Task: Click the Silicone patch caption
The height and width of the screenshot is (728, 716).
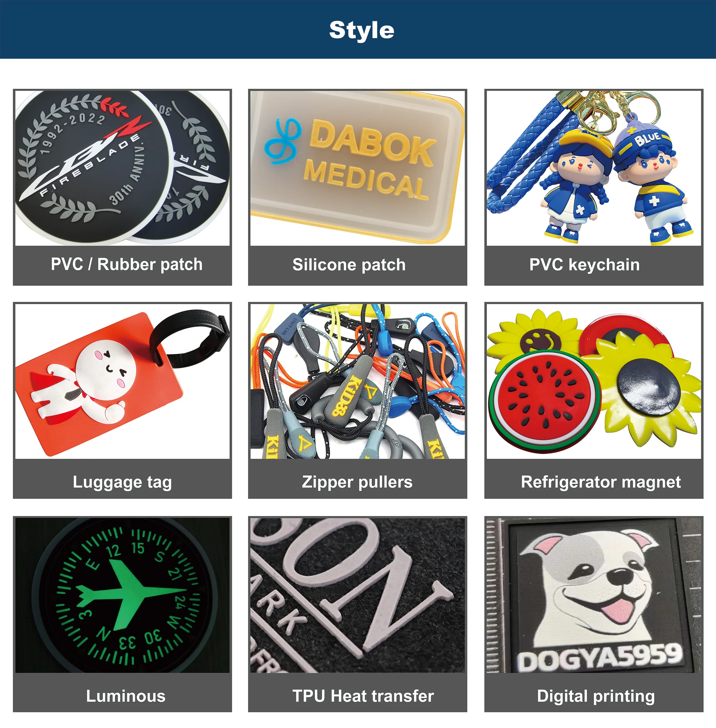Action: (349, 264)
